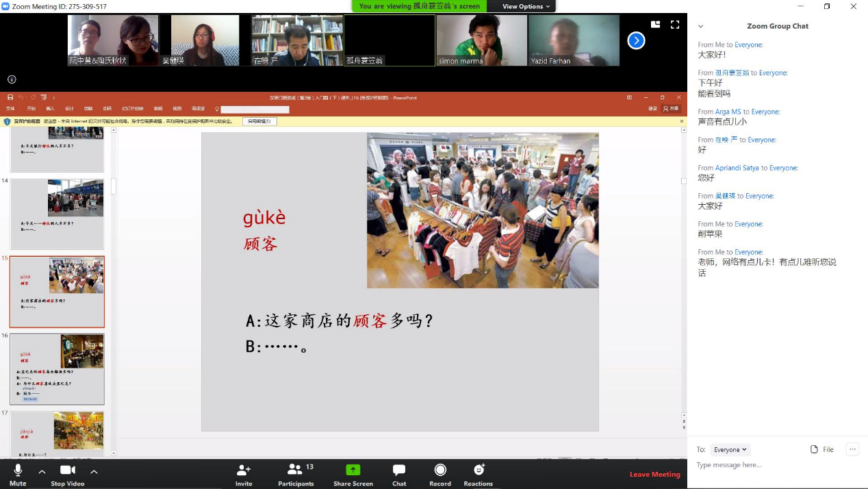The height and width of the screenshot is (489, 868).
Task: Type in the chat message field
Action: (767, 465)
